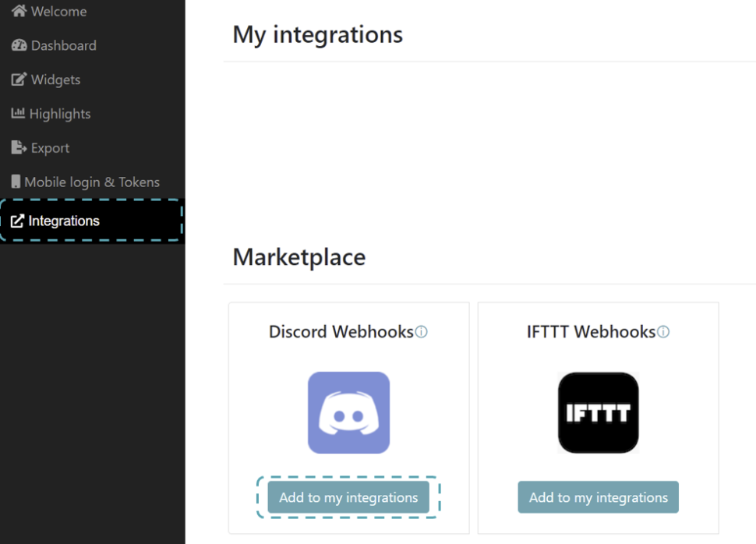
Task: Open info icon next to IFTTT Webhooks
Action: 663,332
